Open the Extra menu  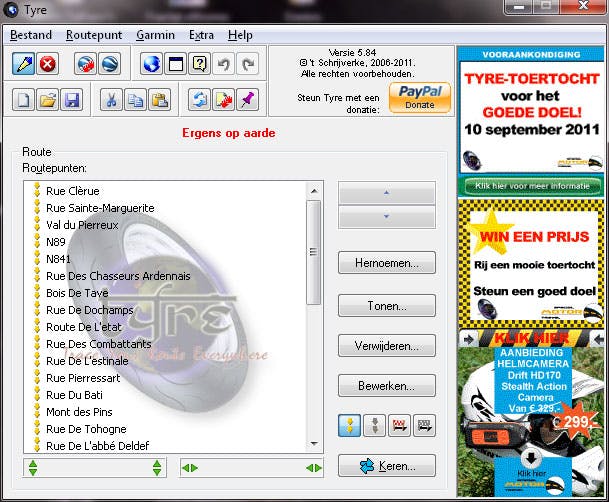201,35
